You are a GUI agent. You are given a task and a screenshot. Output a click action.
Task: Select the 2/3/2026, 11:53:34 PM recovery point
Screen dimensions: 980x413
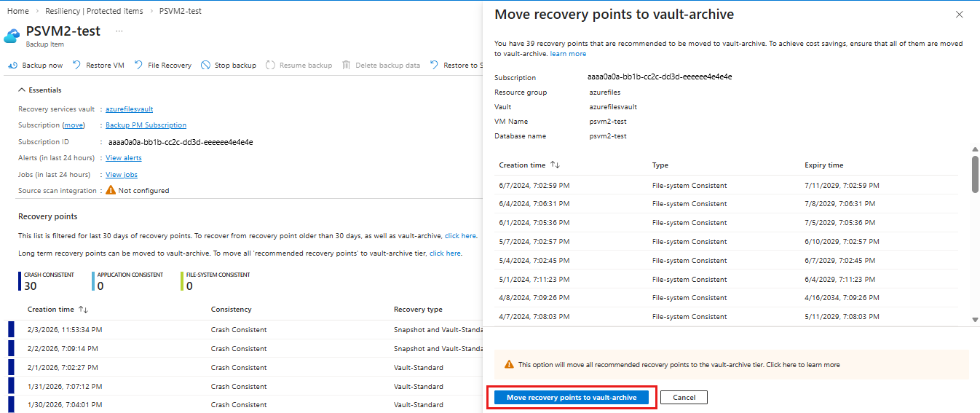click(x=244, y=330)
